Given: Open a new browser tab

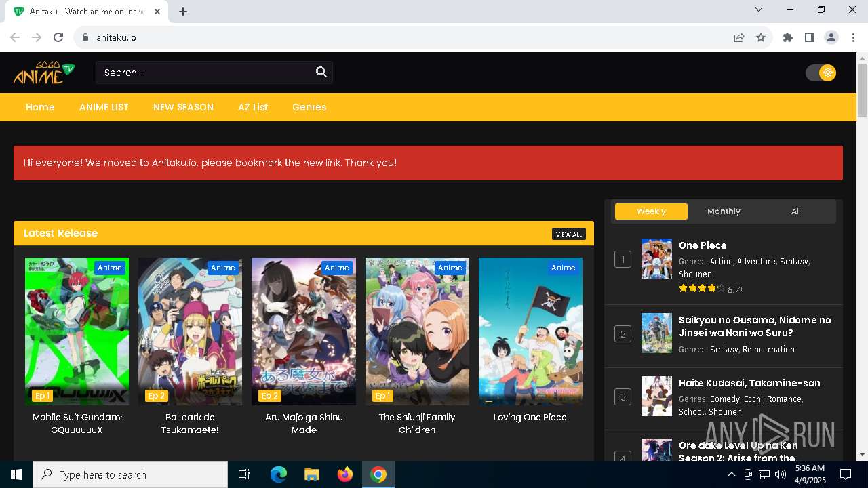Looking at the screenshot, I should (x=183, y=12).
